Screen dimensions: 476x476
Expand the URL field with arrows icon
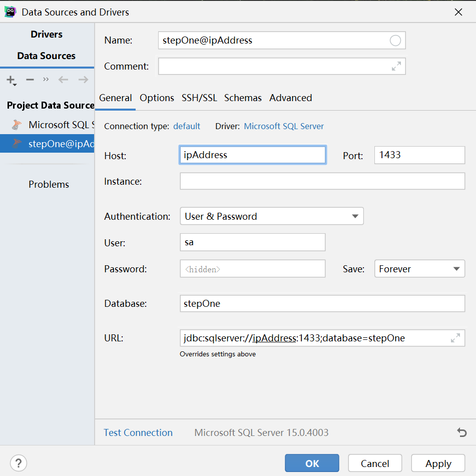pyautogui.click(x=455, y=338)
